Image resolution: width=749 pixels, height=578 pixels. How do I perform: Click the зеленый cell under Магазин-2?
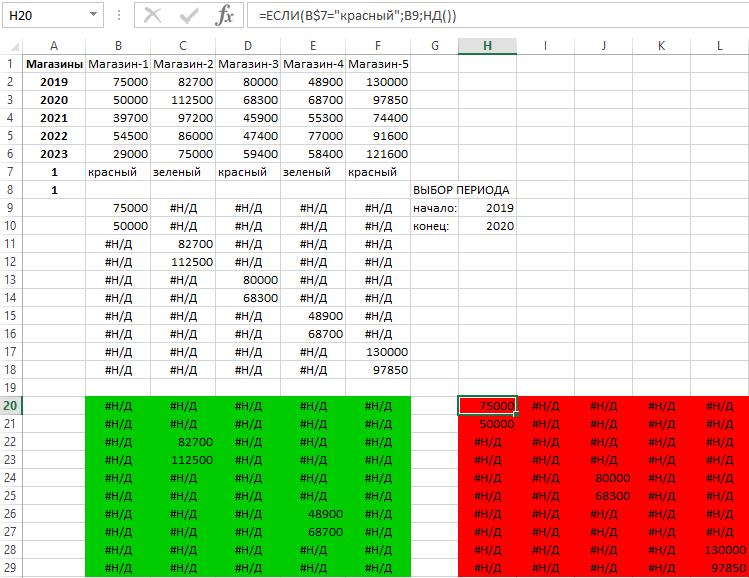coord(183,172)
